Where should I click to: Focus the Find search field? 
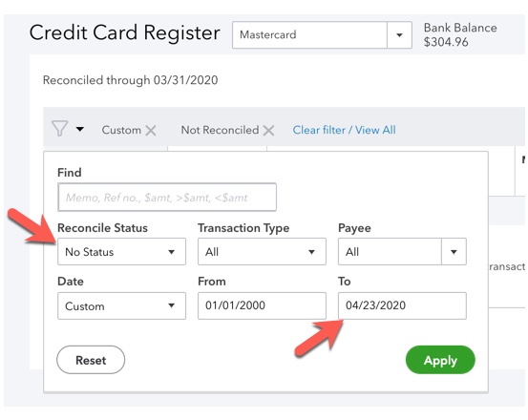click(167, 198)
